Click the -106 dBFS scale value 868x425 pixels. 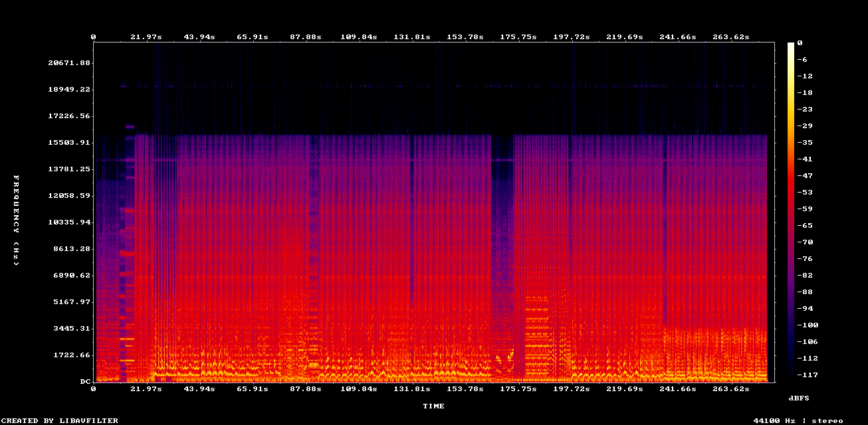(807, 341)
